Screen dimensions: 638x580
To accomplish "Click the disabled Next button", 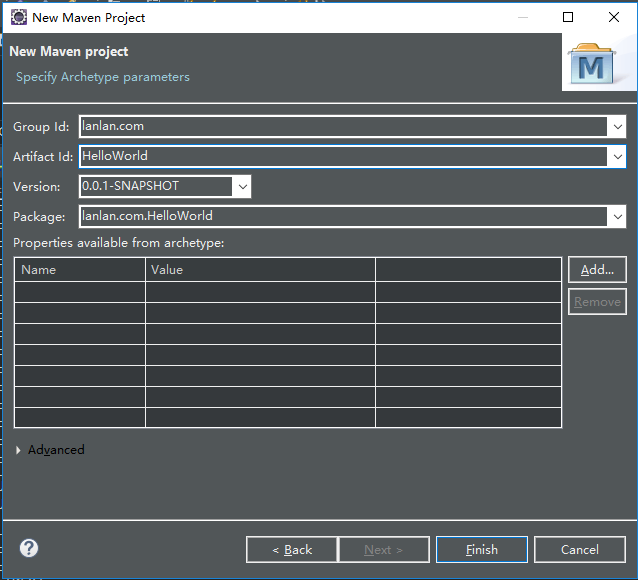I will pyautogui.click(x=384, y=549).
